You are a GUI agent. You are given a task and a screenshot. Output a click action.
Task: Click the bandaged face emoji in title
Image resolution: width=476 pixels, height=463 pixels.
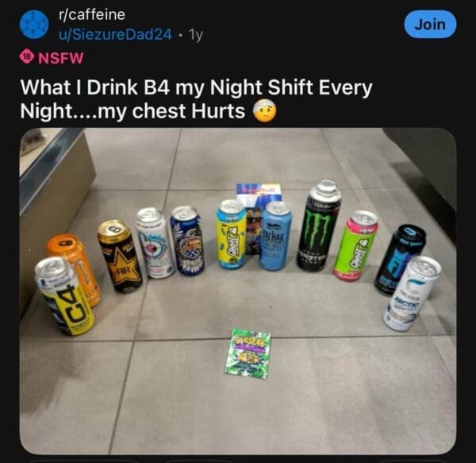[x=265, y=111]
